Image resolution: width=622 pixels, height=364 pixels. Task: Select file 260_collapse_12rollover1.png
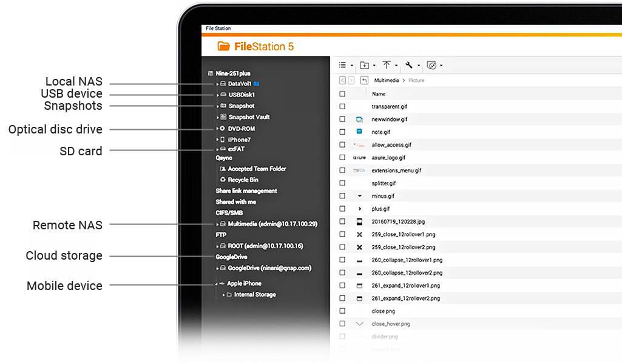(407, 260)
